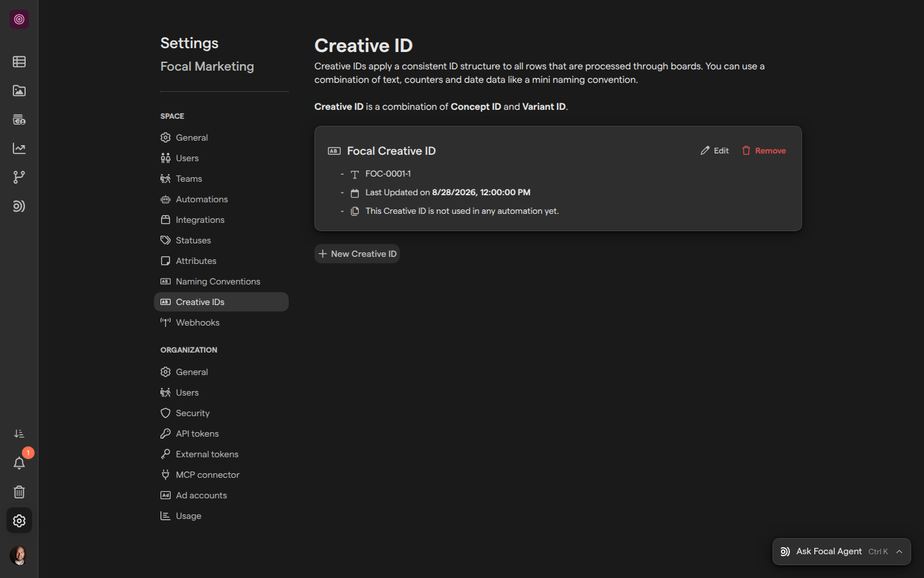Open Usage settings page
The height and width of the screenshot is (578, 924).
[x=221, y=516]
